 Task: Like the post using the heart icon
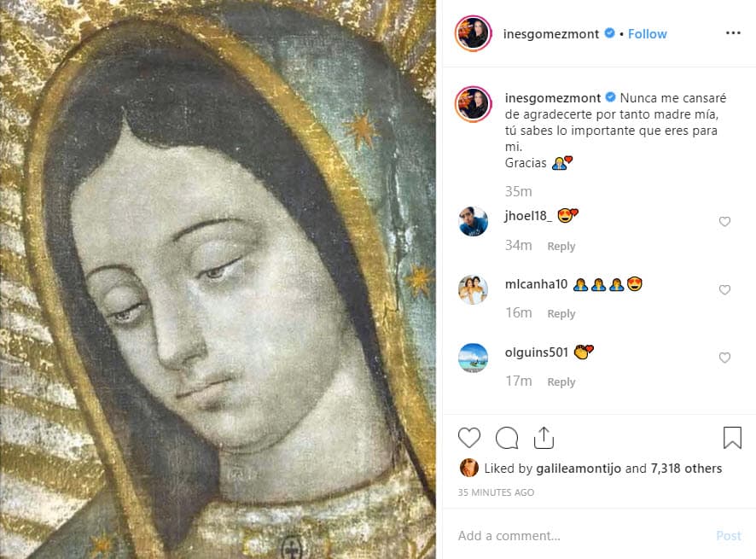(x=469, y=437)
